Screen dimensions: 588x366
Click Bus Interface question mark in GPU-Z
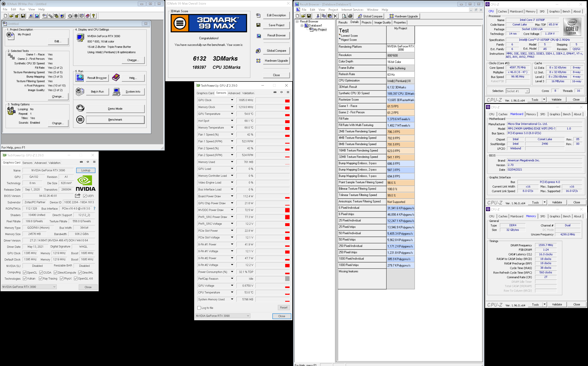click(x=94, y=208)
